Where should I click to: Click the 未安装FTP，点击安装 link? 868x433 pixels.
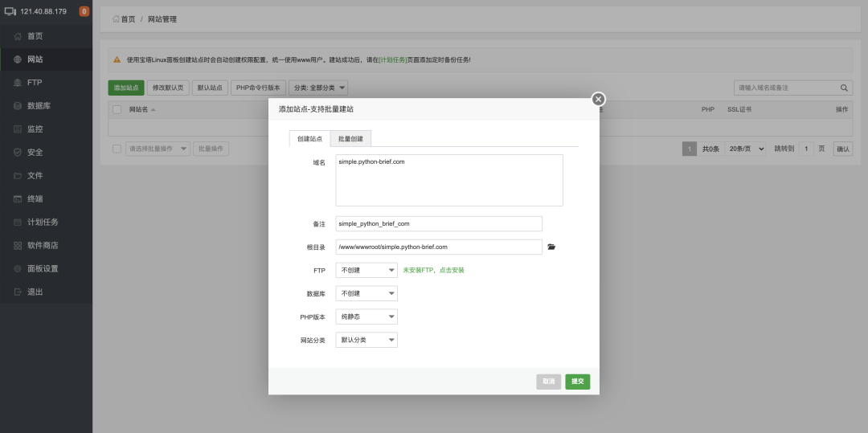tap(433, 271)
